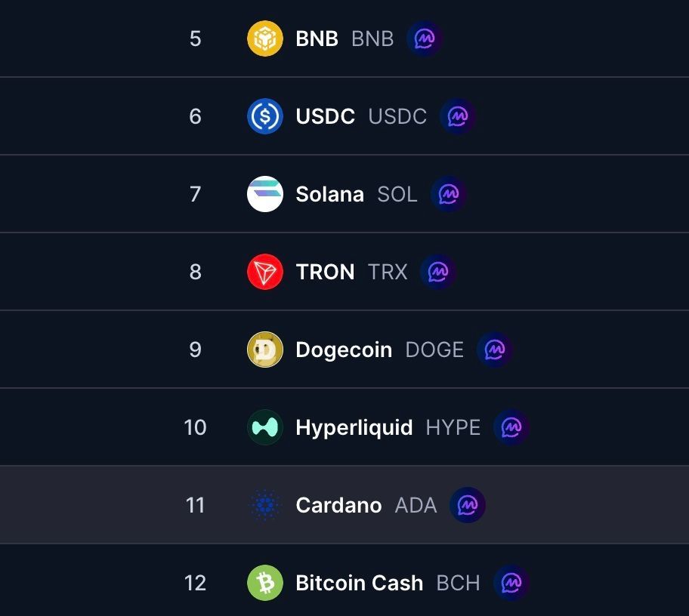
Task: Click the Cardano dotted logo
Action: pyautogui.click(x=265, y=505)
